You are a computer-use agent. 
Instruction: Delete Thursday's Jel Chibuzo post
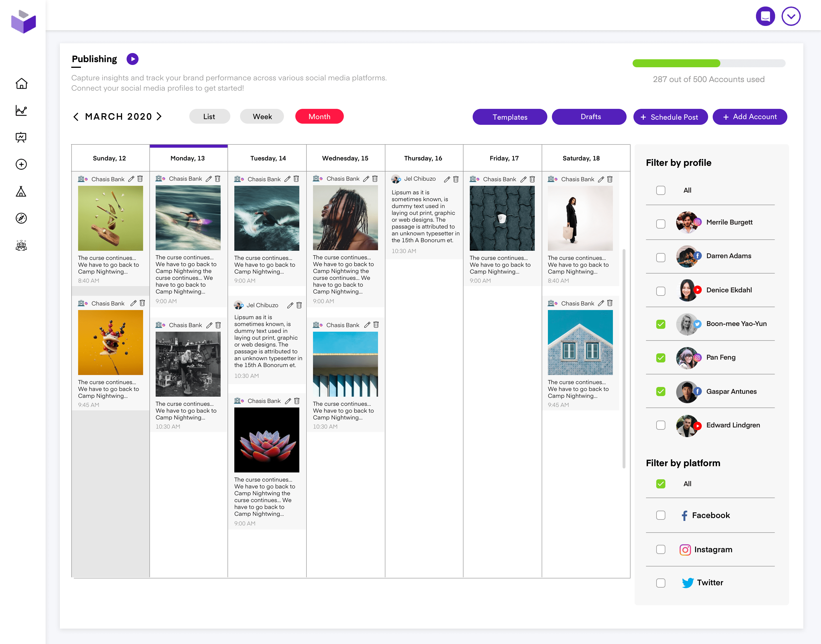point(456,179)
